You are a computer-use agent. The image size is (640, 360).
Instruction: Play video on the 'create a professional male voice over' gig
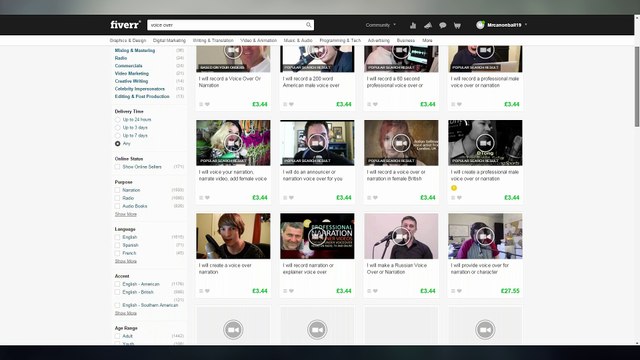coord(485,143)
